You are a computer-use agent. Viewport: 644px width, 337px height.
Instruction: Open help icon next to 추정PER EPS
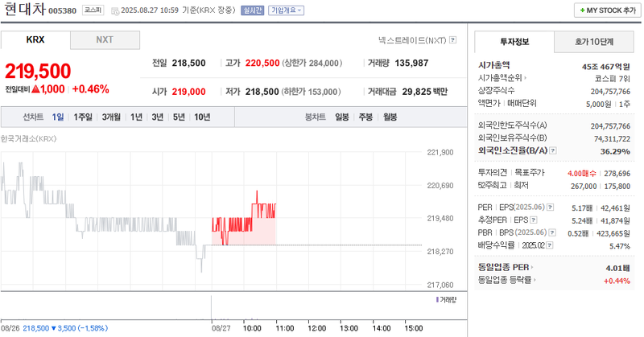tap(533, 220)
